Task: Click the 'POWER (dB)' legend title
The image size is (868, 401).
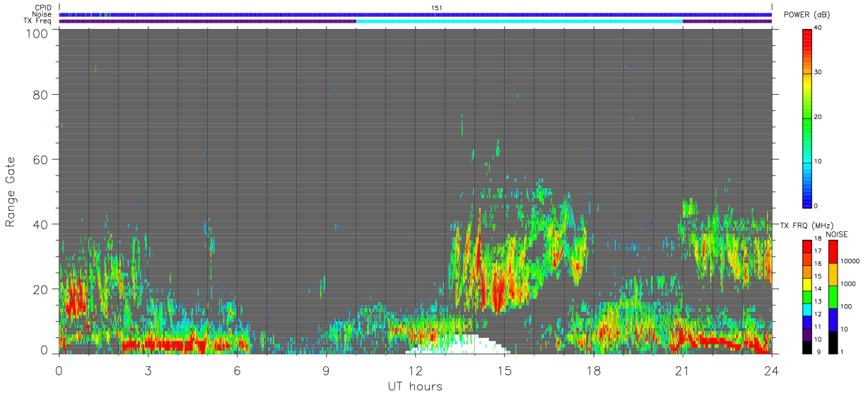Action: tap(807, 15)
